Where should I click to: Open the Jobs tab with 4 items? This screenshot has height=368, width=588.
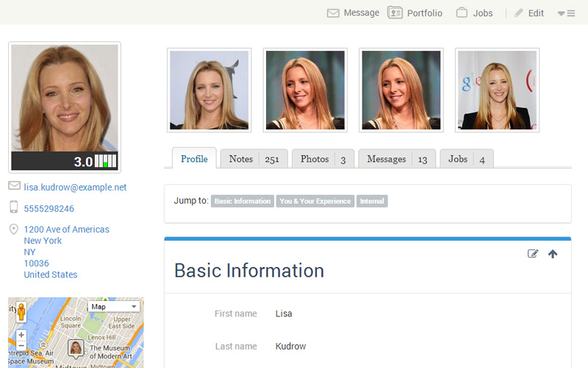[467, 159]
